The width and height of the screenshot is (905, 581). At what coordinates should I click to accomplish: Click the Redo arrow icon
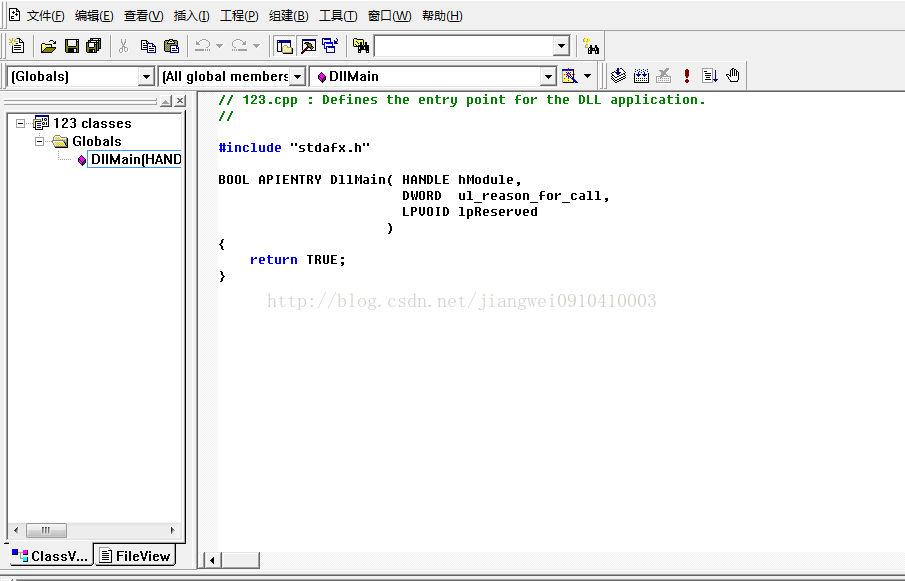click(239, 46)
